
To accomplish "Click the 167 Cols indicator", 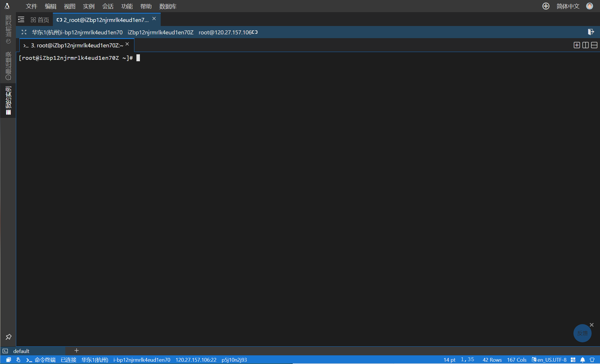I will click(517, 360).
